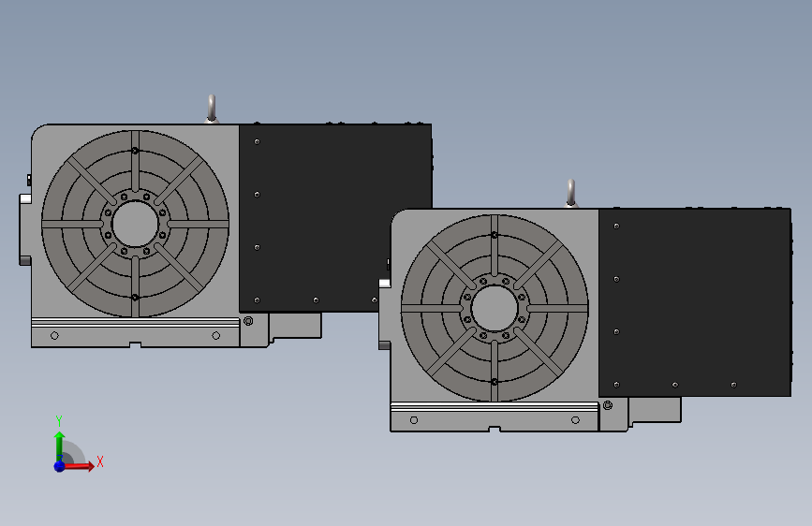812x526 pixels.
Task: Select the eye bolt on the right unit
Action: [x=570, y=194]
